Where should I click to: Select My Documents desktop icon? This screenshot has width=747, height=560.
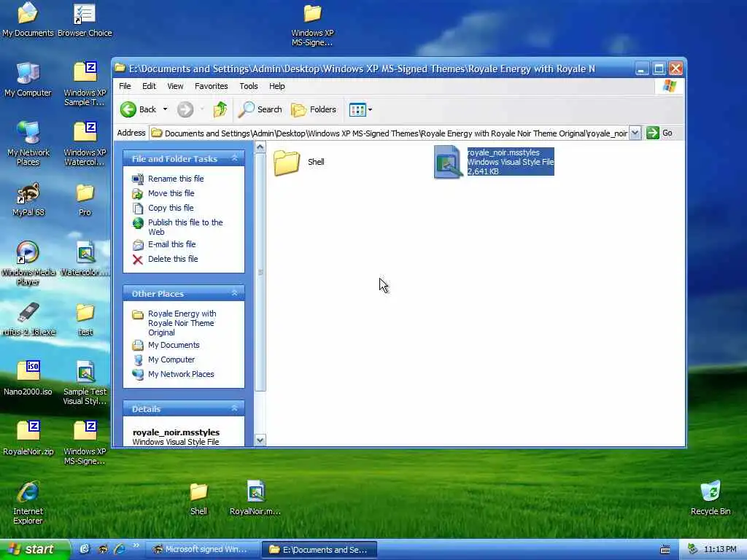click(x=28, y=20)
